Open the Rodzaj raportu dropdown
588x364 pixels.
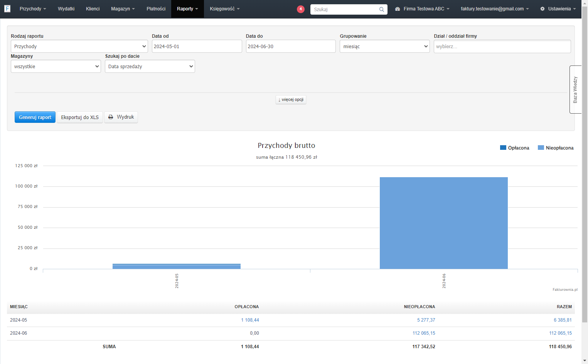coord(79,46)
